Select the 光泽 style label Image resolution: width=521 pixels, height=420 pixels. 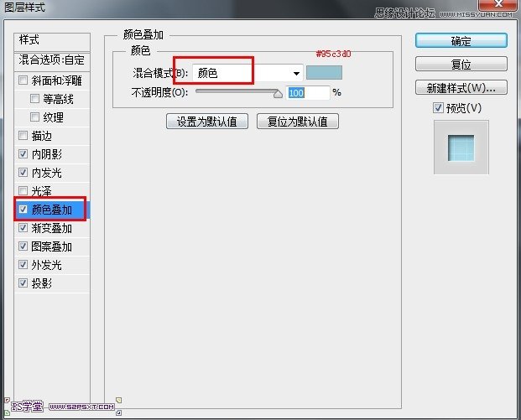(x=42, y=191)
